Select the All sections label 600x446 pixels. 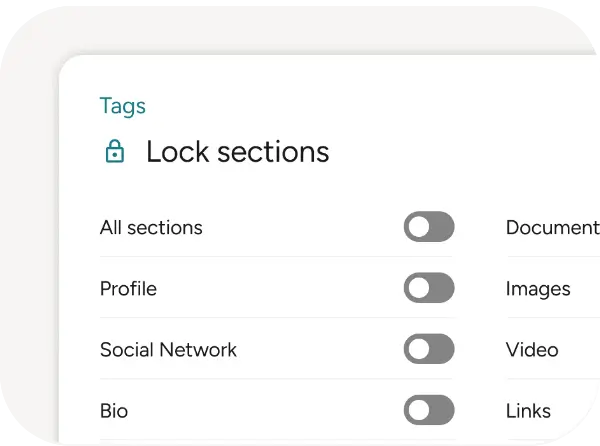coord(151,228)
